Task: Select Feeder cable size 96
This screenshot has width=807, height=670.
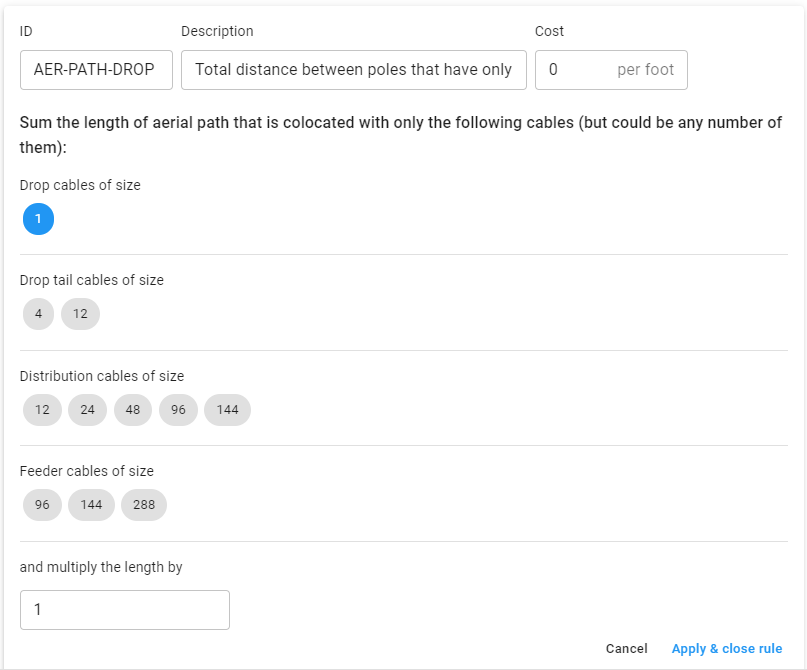Action: tap(42, 505)
